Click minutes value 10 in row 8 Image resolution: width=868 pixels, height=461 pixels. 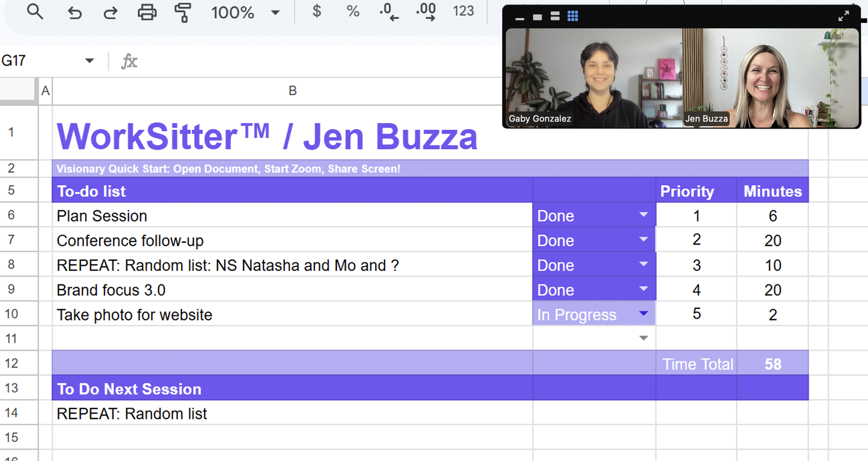point(773,265)
